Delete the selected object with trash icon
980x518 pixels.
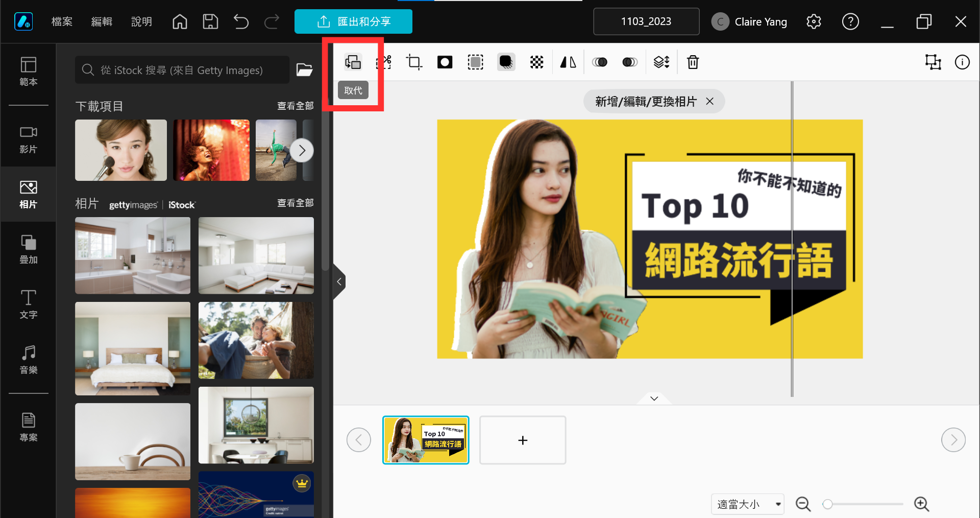693,62
